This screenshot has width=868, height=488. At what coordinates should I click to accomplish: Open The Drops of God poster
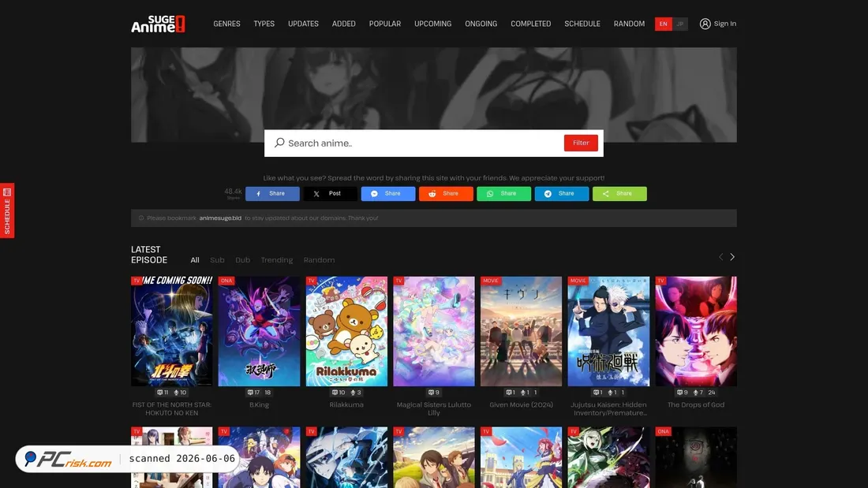coord(696,331)
